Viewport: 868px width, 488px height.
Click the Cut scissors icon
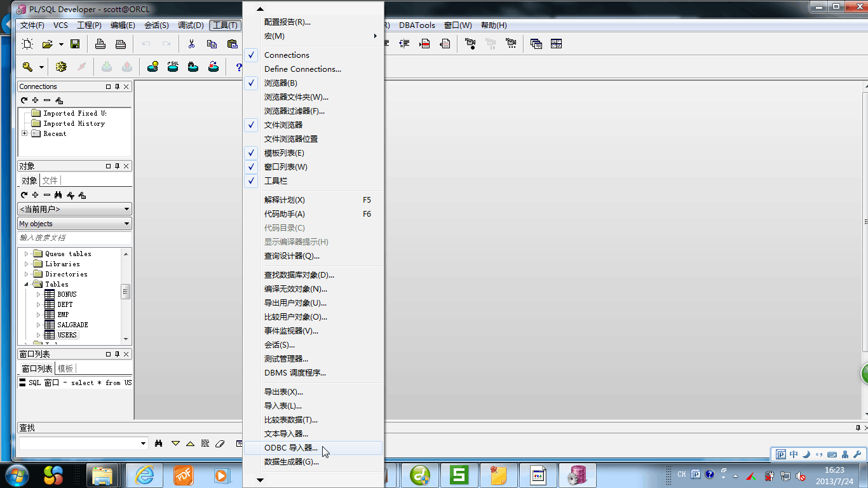[x=191, y=44]
